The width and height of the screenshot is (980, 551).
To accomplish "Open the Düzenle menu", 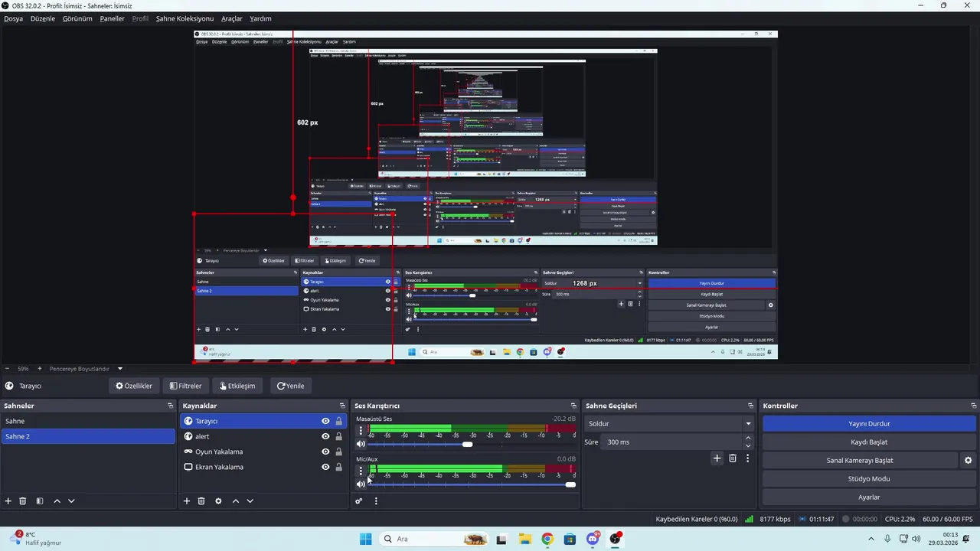I will point(43,18).
